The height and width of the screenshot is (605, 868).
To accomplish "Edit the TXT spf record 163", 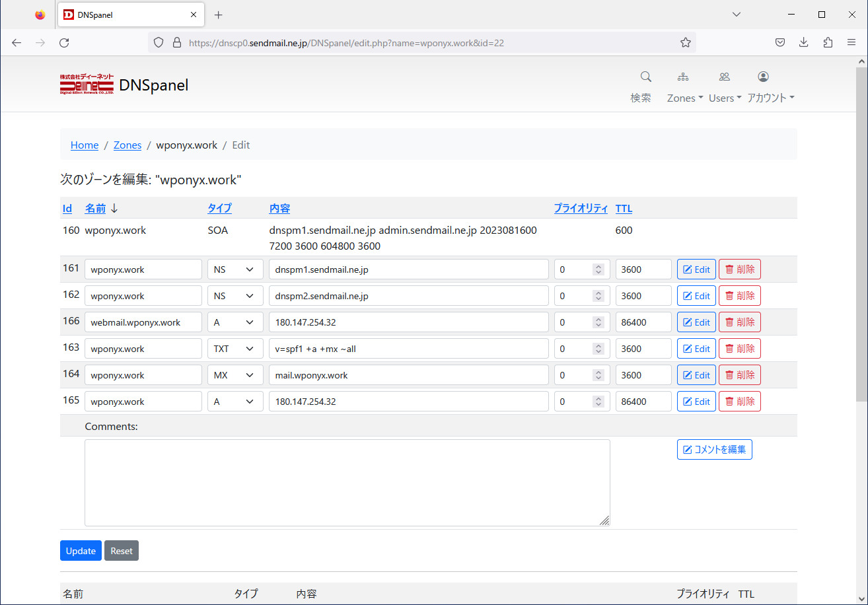I will click(696, 349).
